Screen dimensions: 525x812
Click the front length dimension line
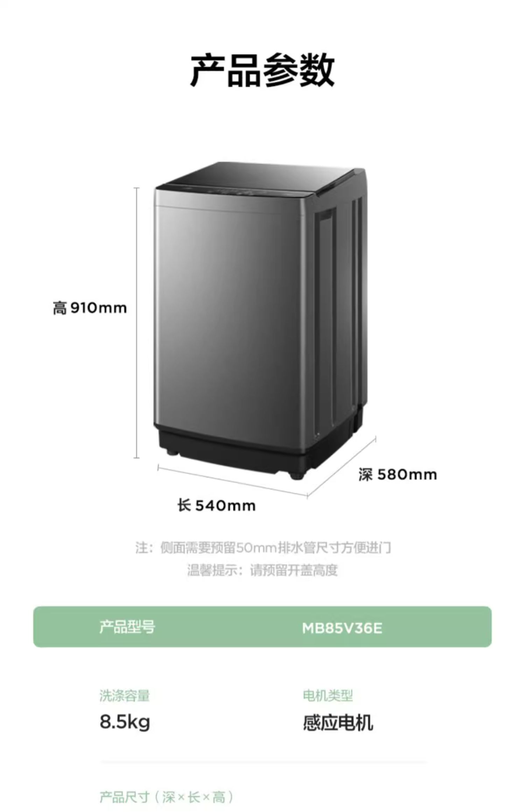[232, 480]
